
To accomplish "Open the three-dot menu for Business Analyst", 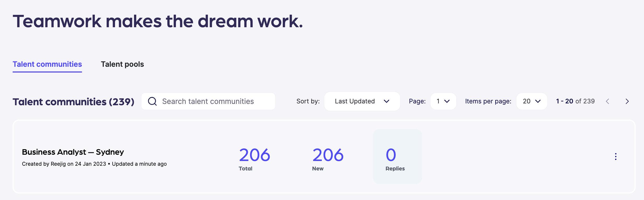I will tap(616, 157).
